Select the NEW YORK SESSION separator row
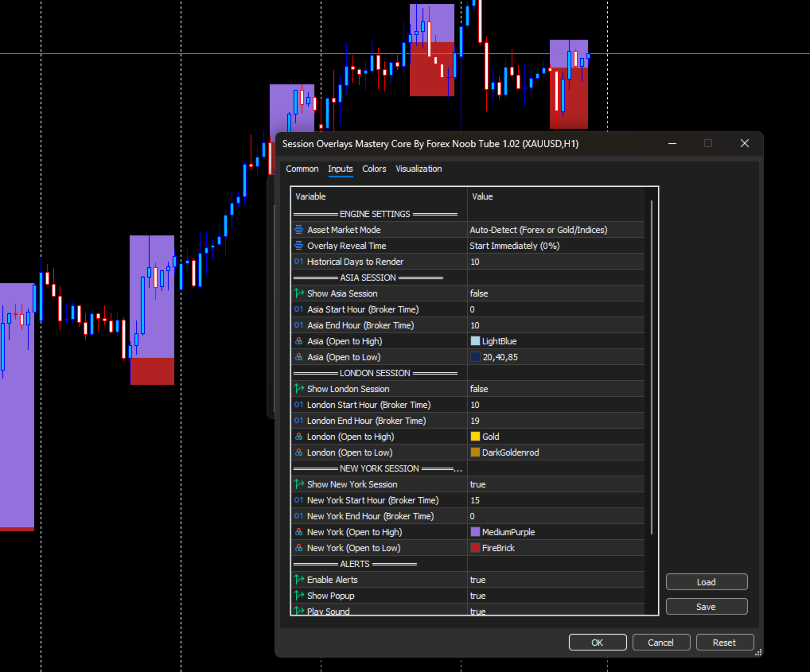Screen dimensions: 810x672 (x=468, y=468)
